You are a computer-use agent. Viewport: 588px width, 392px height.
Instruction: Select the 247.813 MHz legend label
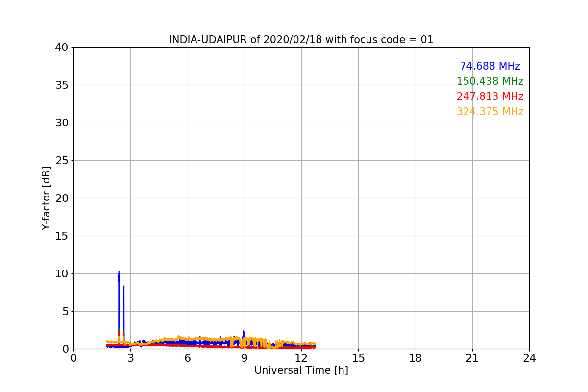(x=490, y=97)
